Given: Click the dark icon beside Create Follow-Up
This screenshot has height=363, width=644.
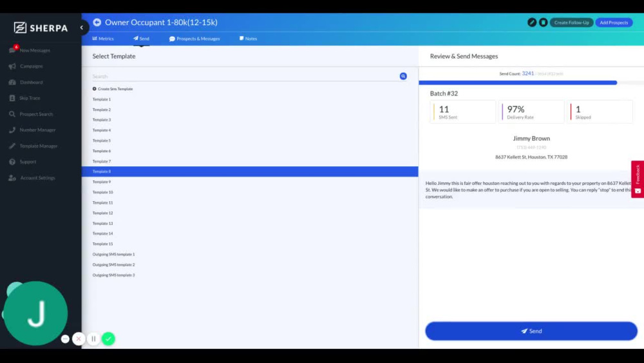Looking at the screenshot, I should click(543, 22).
